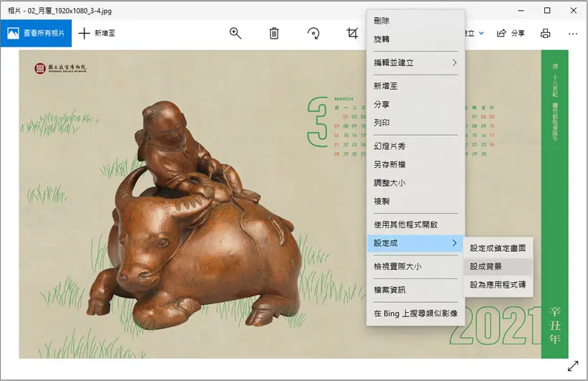Screen dimensions: 588x381
Task: Click the printer icon in toolbar
Action: tap(545, 34)
